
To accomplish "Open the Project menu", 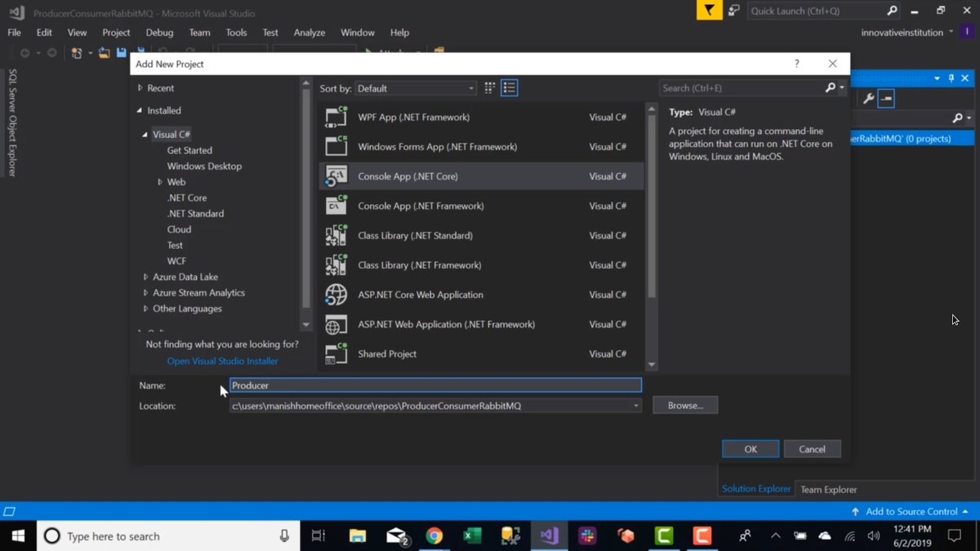I will click(116, 33).
